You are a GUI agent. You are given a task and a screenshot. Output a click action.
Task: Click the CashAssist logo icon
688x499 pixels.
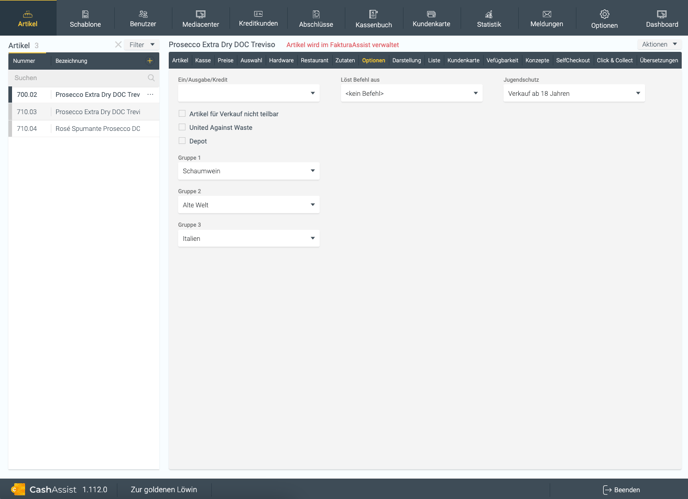(18, 489)
